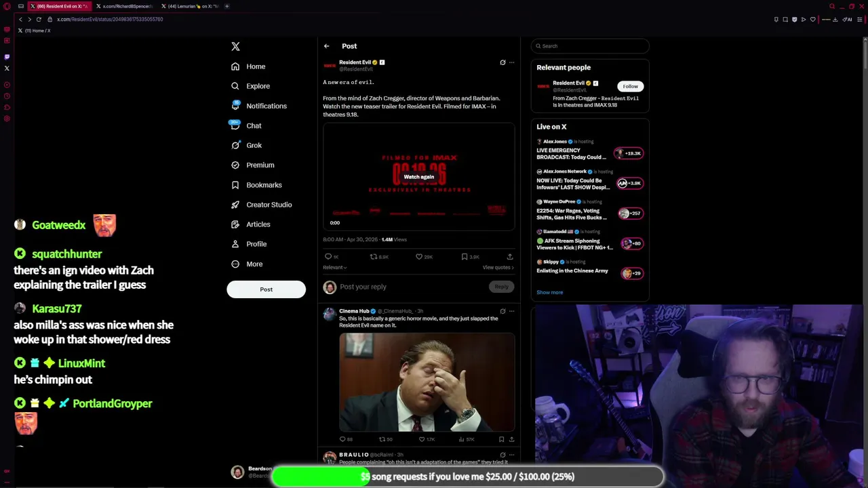Screen dimensions: 868x488
Task: Open AFK Stream Siphoning live broadcast
Action: pyautogui.click(x=590, y=240)
